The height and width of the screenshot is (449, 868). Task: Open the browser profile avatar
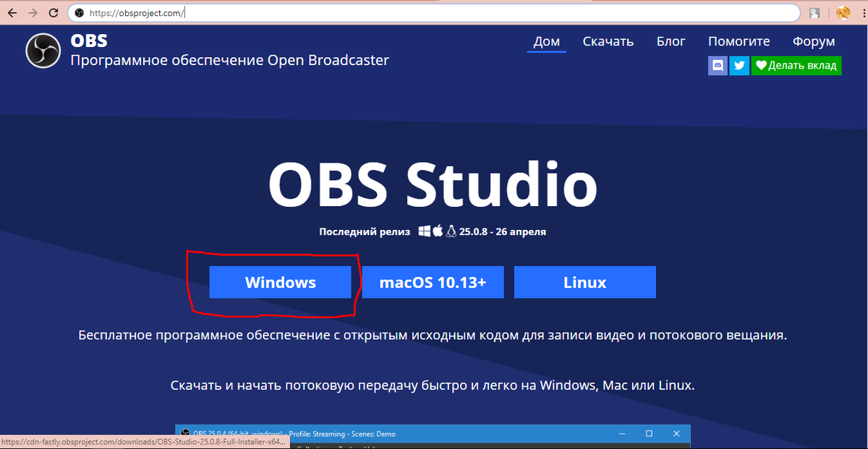[843, 13]
